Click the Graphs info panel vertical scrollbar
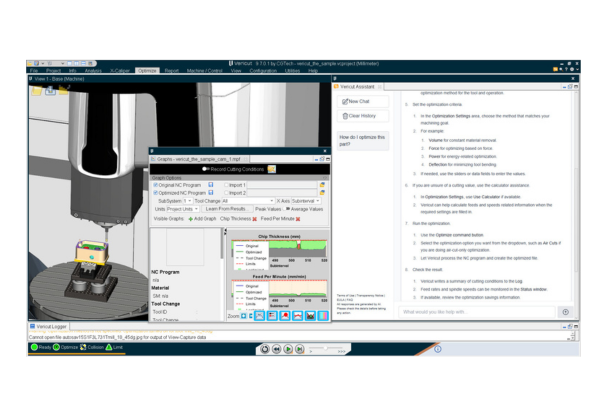Screen dimensions: 600x414 point(222,245)
